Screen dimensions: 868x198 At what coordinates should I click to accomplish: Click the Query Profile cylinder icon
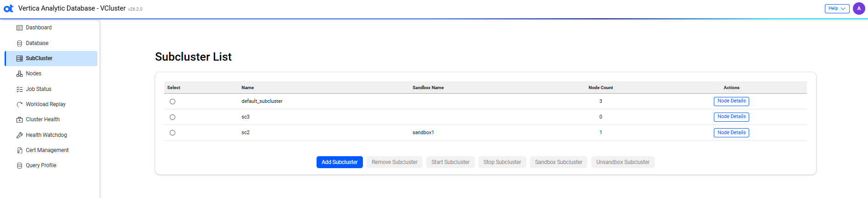[x=20, y=165]
